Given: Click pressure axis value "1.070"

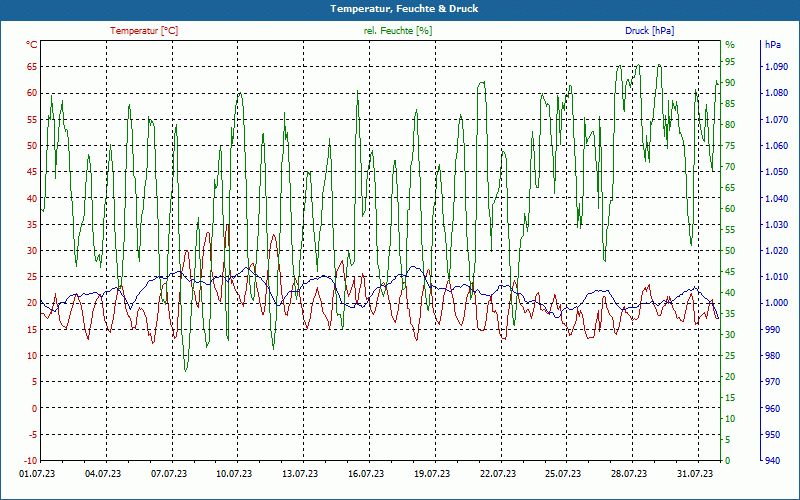Looking at the screenshot, I should 777,119.
